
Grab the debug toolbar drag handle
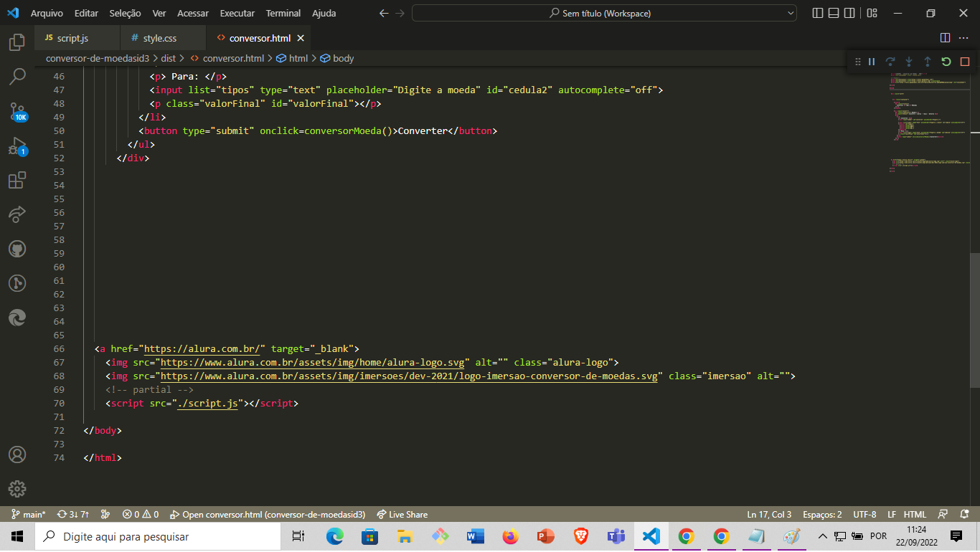pyautogui.click(x=857, y=62)
